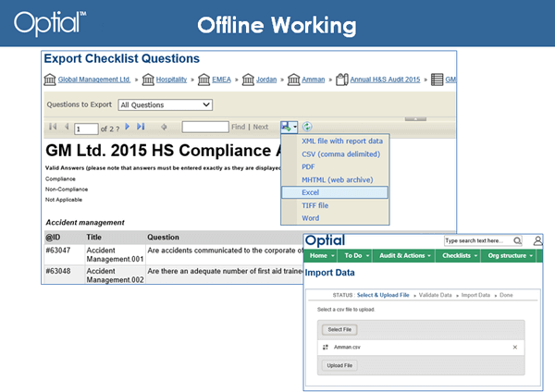Expand Org structure menu

[x=510, y=255]
